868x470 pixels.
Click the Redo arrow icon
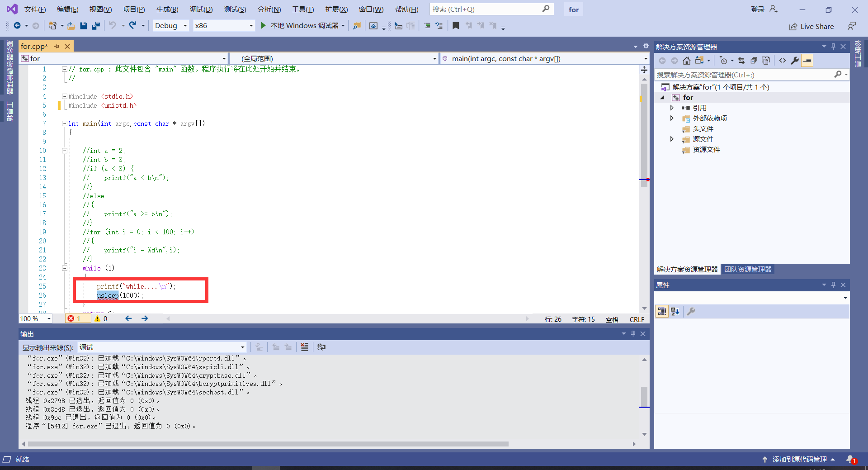point(132,26)
